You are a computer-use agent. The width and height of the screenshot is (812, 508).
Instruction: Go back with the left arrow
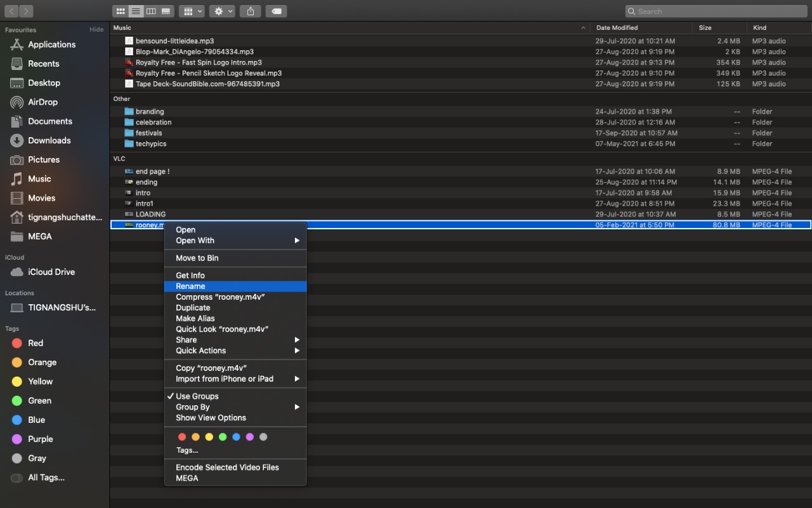click(11, 11)
